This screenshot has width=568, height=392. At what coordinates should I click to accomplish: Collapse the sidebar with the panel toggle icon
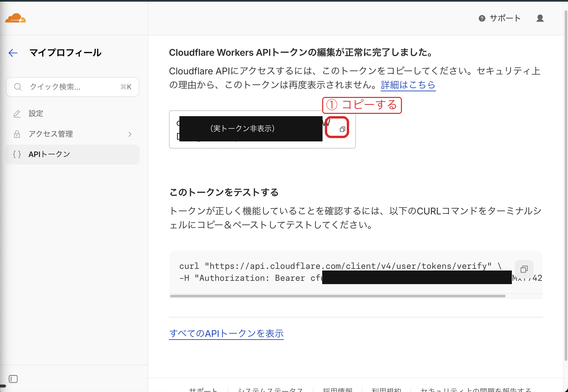[13, 379]
